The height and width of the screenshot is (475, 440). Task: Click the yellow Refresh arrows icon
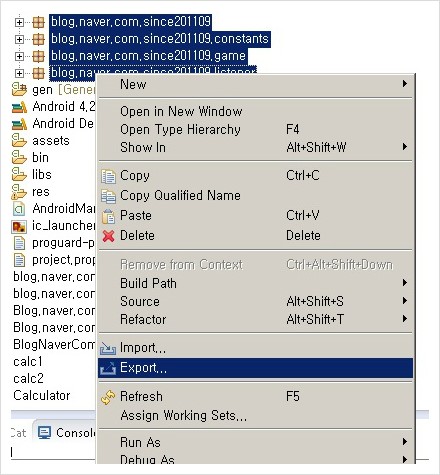pos(108,397)
